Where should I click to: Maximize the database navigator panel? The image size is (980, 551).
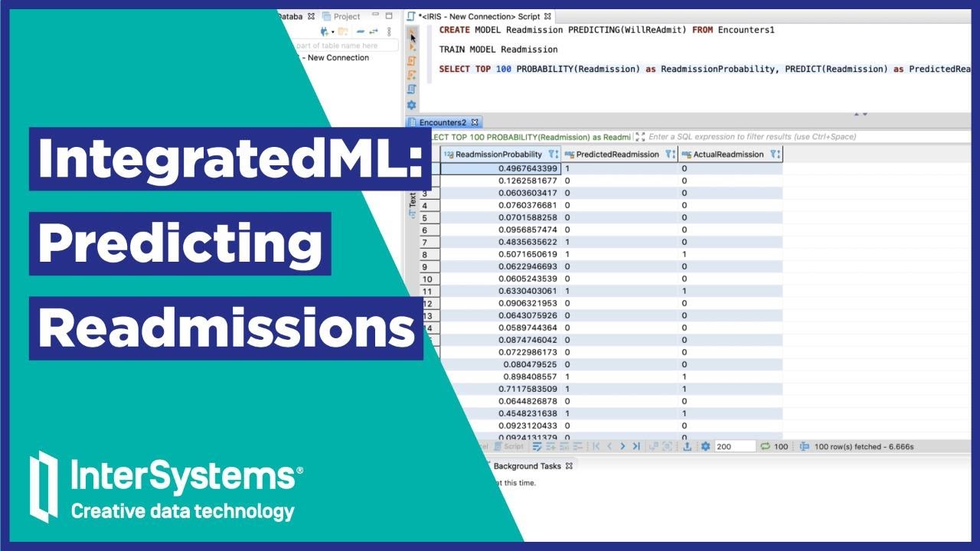[389, 15]
